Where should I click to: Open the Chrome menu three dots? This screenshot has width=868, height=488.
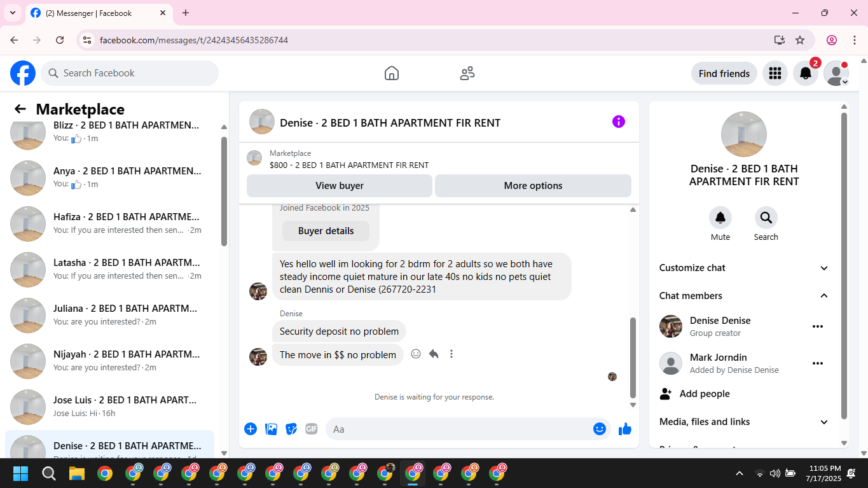click(x=855, y=40)
